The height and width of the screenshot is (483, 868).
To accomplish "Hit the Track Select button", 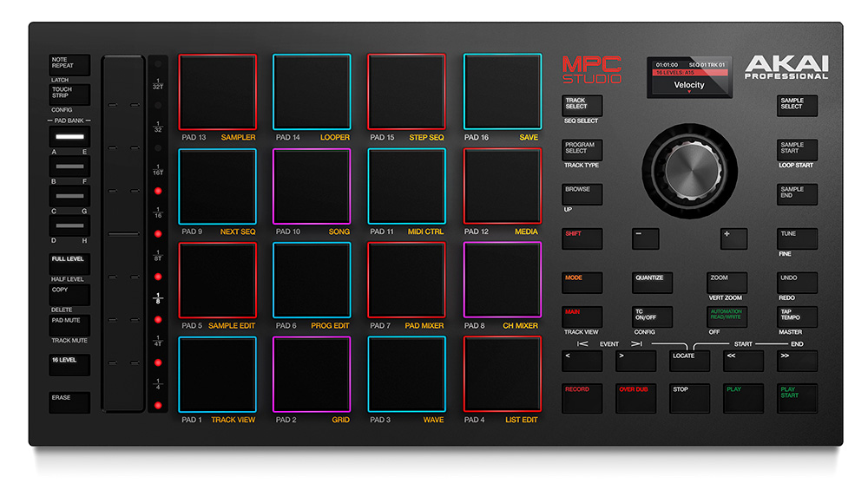I will coord(582,106).
